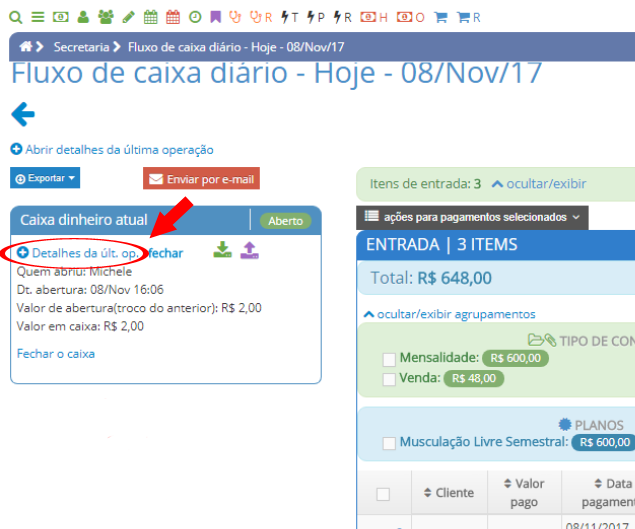Screen dimensions: 635x529
Task: Open ações para pagamentos selecionados dropdown
Action: pyautogui.click(x=472, y=216)
